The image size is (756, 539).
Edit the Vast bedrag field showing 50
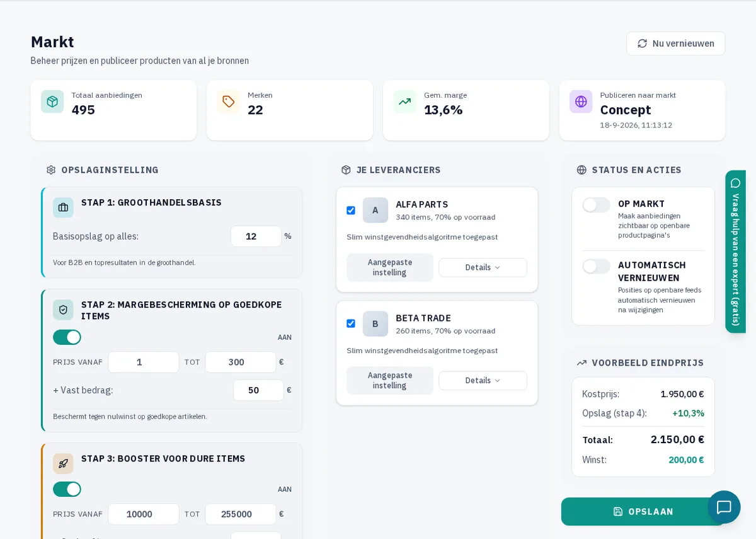(x=258, y=390)
